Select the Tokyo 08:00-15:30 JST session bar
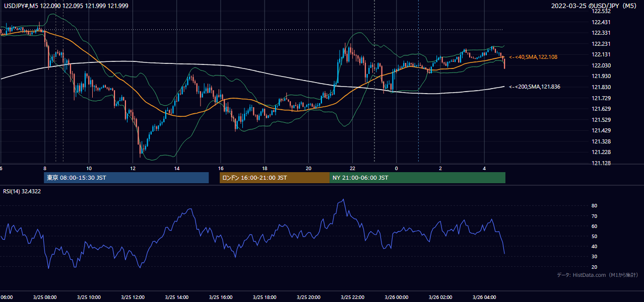Viewport: 644px width, 302px height. (x=126, y=178)
